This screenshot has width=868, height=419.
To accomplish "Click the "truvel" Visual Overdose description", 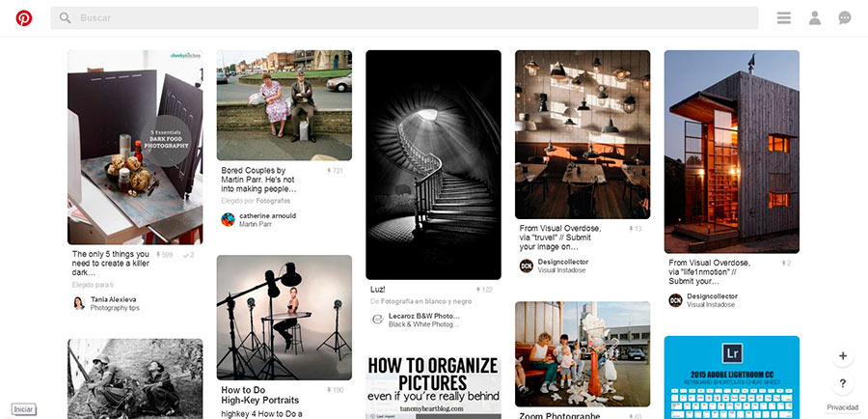I will coord(560,237).
